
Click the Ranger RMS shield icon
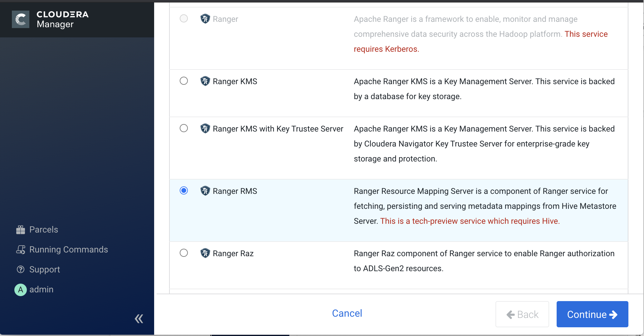[205, 191]
